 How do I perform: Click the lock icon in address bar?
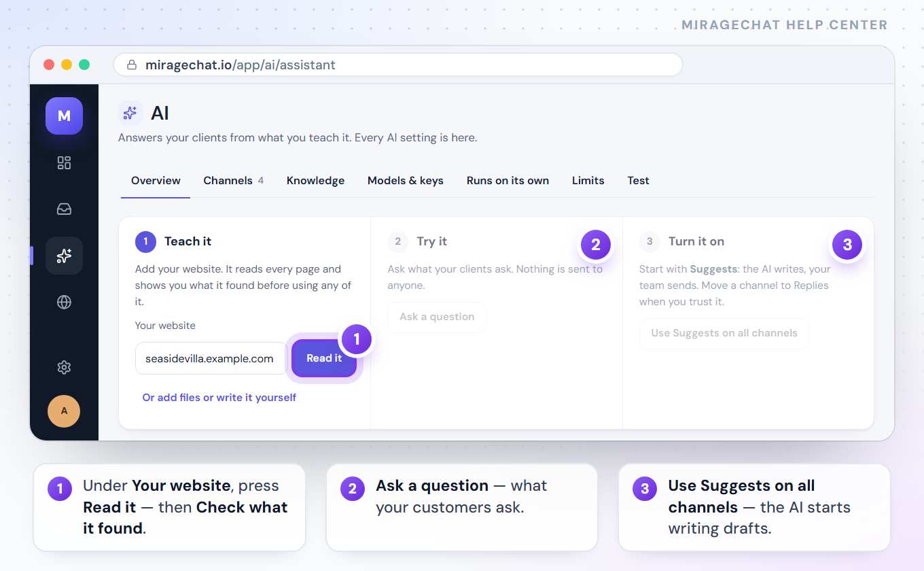(132, 65)
